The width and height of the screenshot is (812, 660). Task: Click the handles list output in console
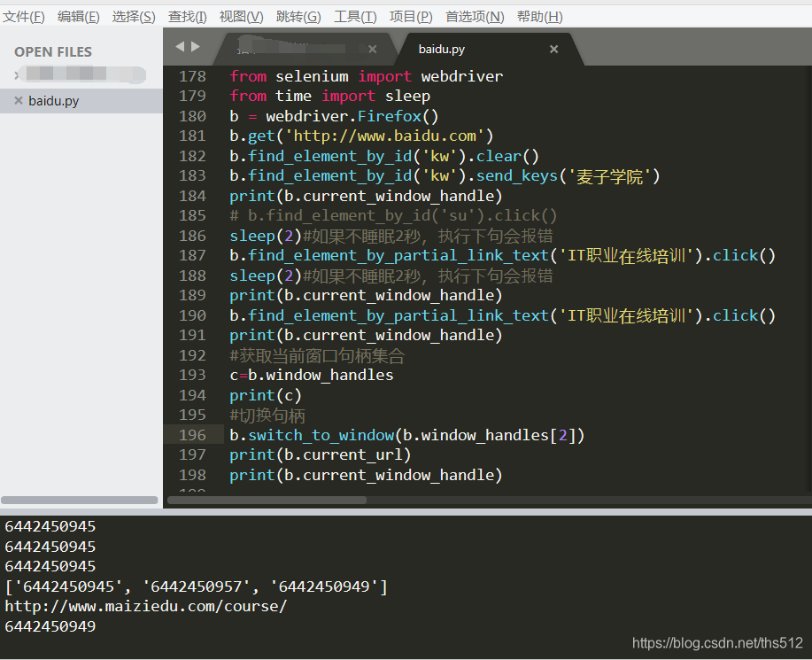point(197,587)
